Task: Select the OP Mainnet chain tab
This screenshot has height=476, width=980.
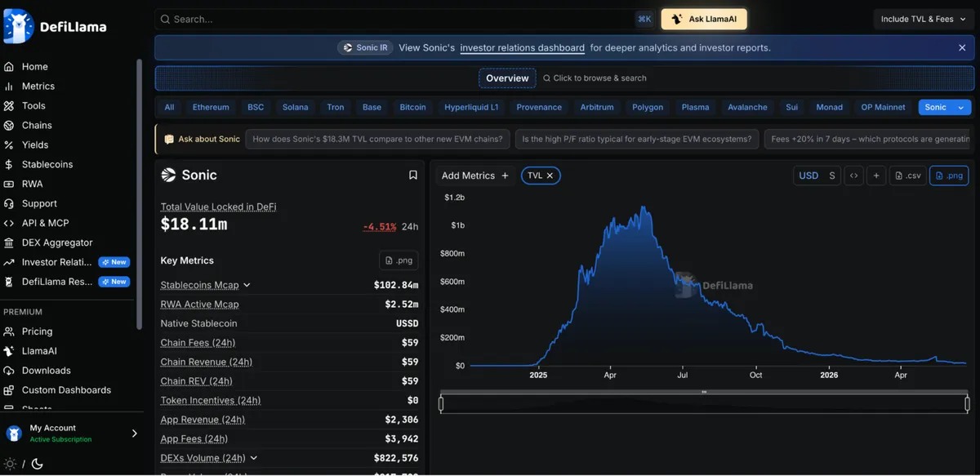Action: tap(883, 108)
